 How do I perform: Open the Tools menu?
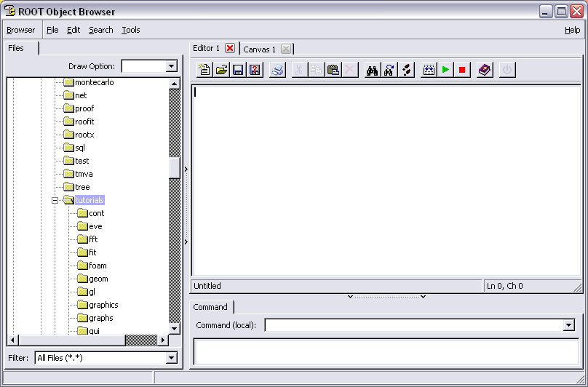131,30
